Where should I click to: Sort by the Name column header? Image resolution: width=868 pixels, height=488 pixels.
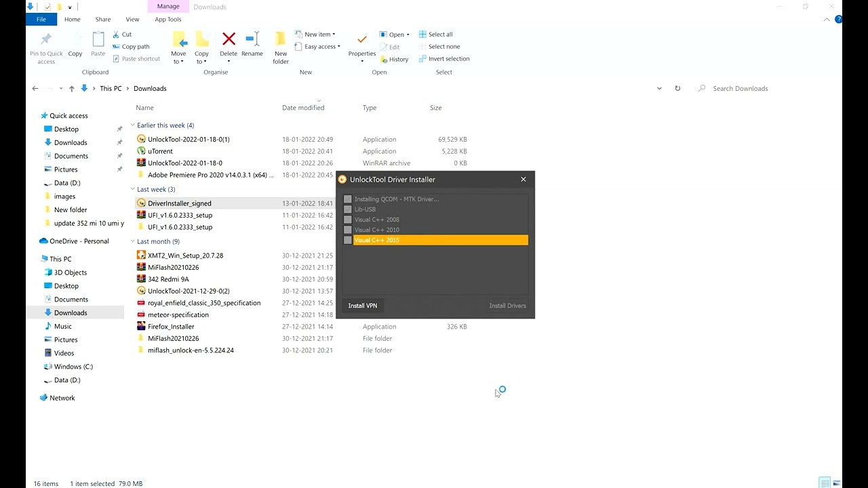144,108
